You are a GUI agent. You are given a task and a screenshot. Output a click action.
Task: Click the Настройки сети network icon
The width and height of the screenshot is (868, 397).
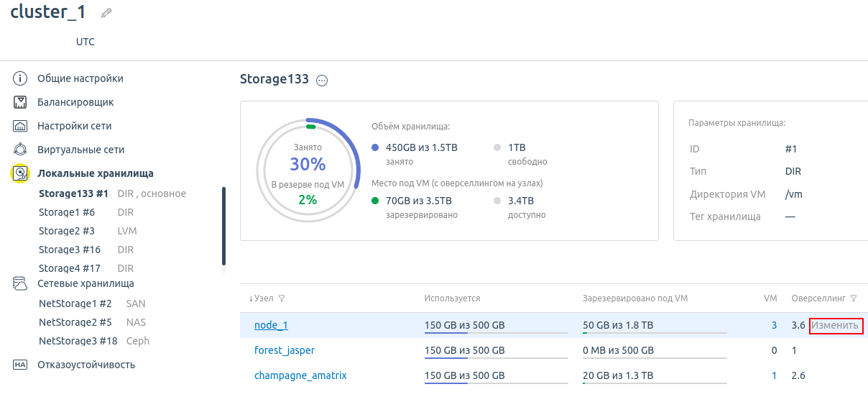point(21,126)
